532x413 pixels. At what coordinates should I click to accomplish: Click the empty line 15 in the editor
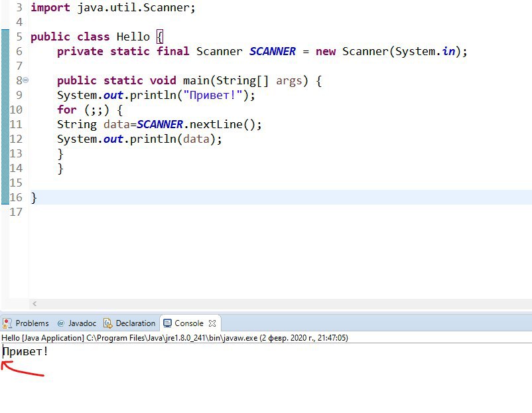click(280, 183)
